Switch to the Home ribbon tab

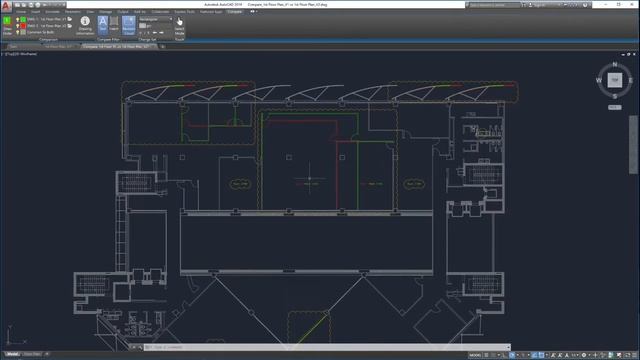click(21, 12)
